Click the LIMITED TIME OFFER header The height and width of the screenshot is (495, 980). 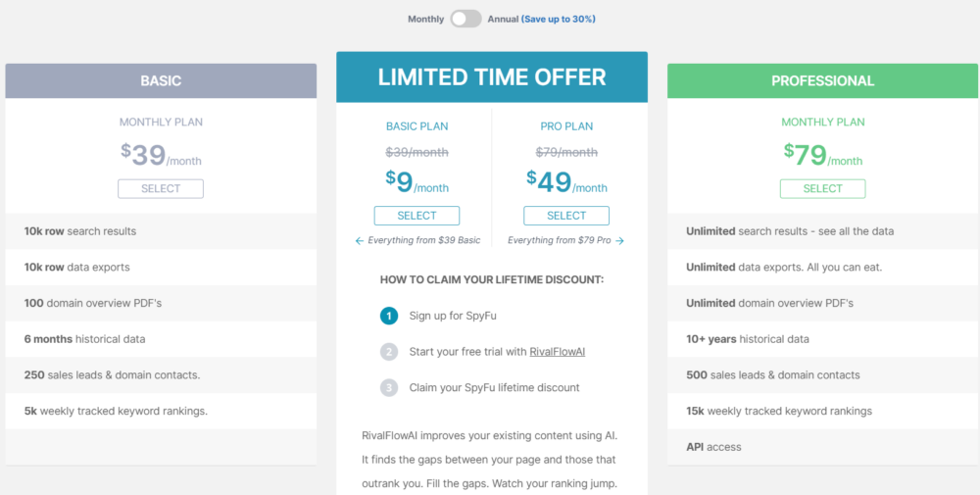(x=492, y=76)
